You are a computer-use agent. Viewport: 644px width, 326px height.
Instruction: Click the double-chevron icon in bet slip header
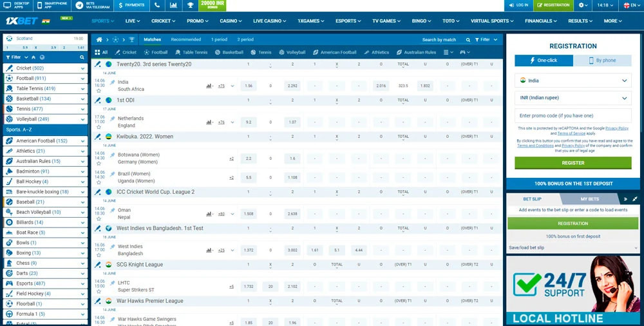coord(625,199)
